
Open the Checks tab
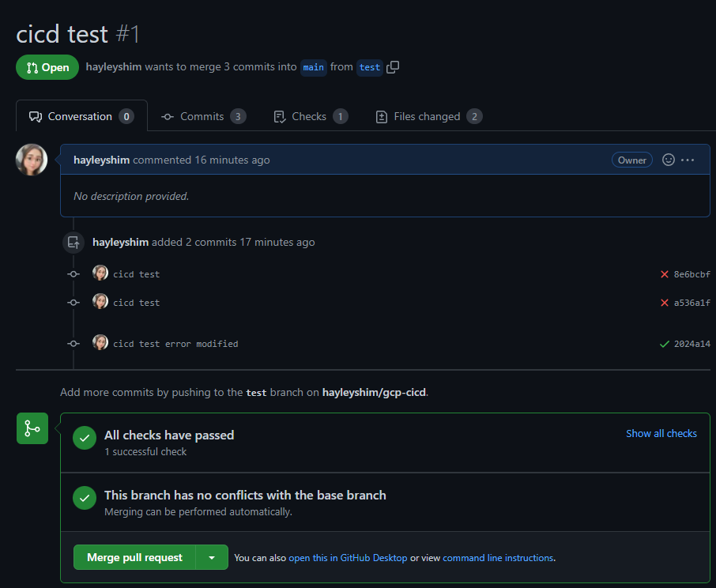[311, 116]
